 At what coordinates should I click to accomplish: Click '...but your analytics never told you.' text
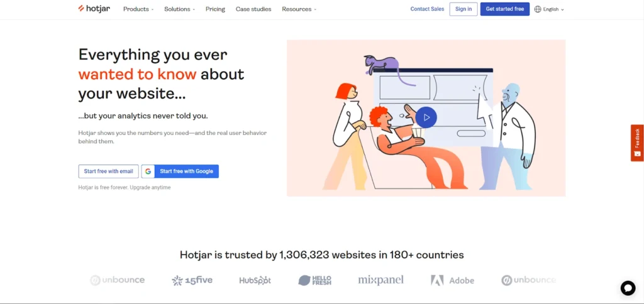coord(143,116)
